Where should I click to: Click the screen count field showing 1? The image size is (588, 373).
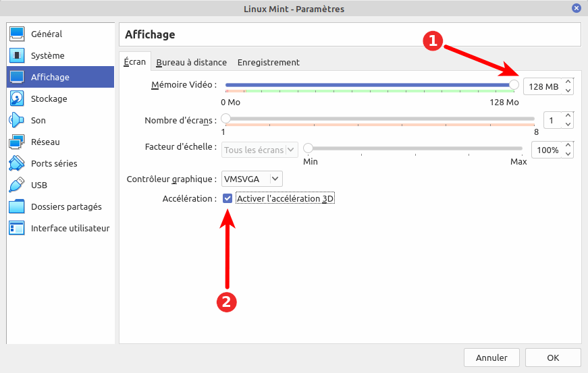coord(553,120)
